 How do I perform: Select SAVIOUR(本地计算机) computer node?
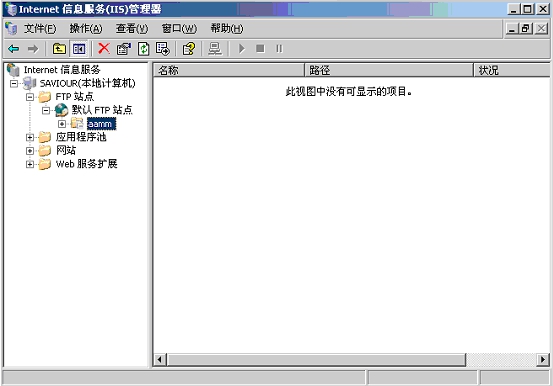[87, 83]
